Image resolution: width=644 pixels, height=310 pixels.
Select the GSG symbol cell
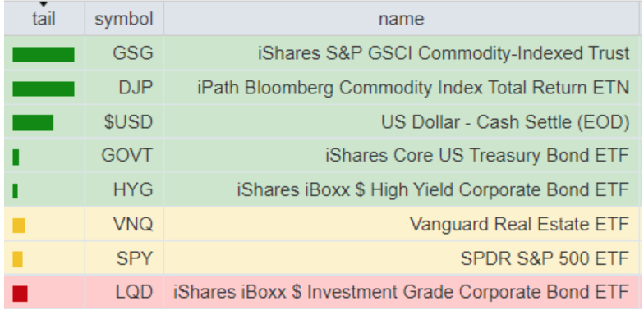coord(124,52)
